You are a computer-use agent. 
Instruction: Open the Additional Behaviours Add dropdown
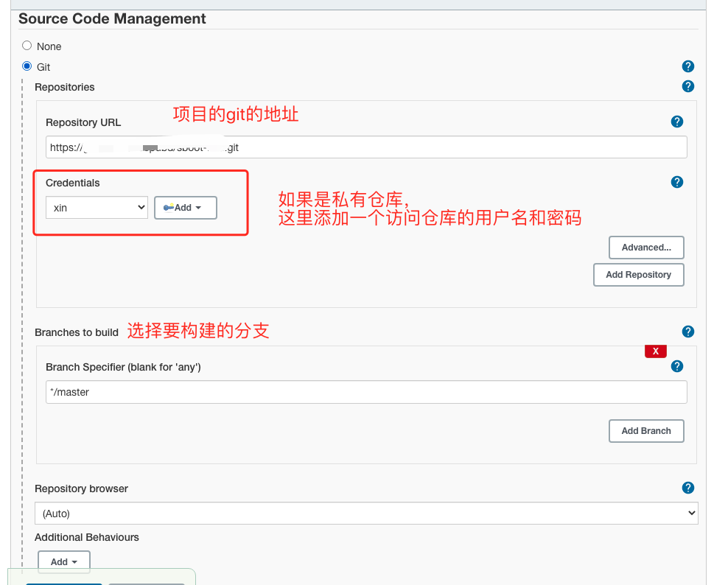click(64, 561)
